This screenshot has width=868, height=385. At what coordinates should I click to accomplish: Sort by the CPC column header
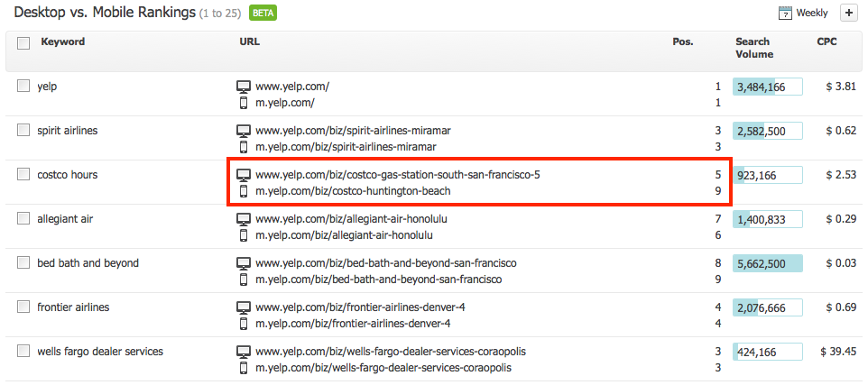[x=827, y=42]
